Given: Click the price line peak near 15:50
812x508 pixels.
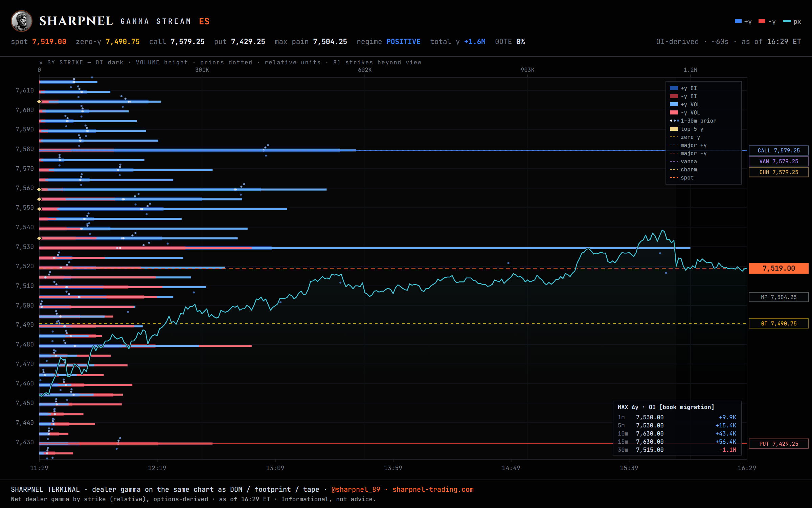Looking at the screenshot, I should 662,231.
